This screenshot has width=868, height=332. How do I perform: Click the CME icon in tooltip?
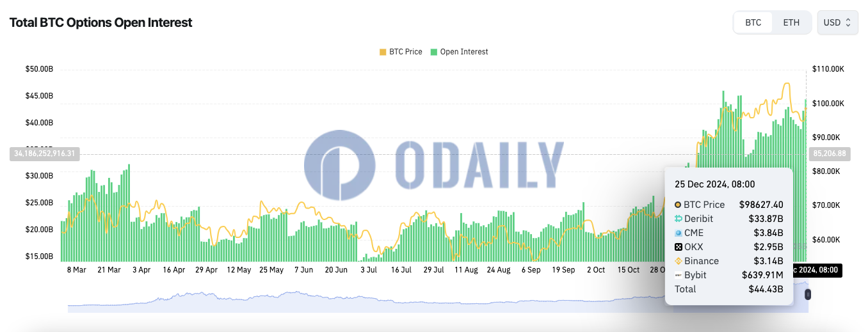[678, 233]
